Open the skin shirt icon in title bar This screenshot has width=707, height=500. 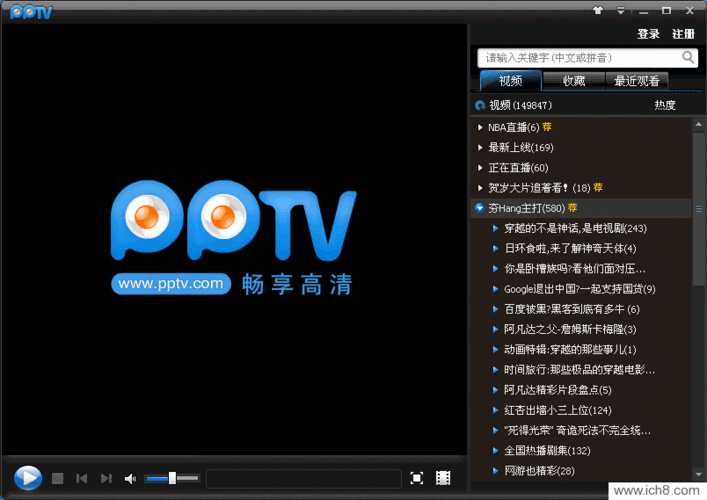pyautogui.click(x=598, y=10)
